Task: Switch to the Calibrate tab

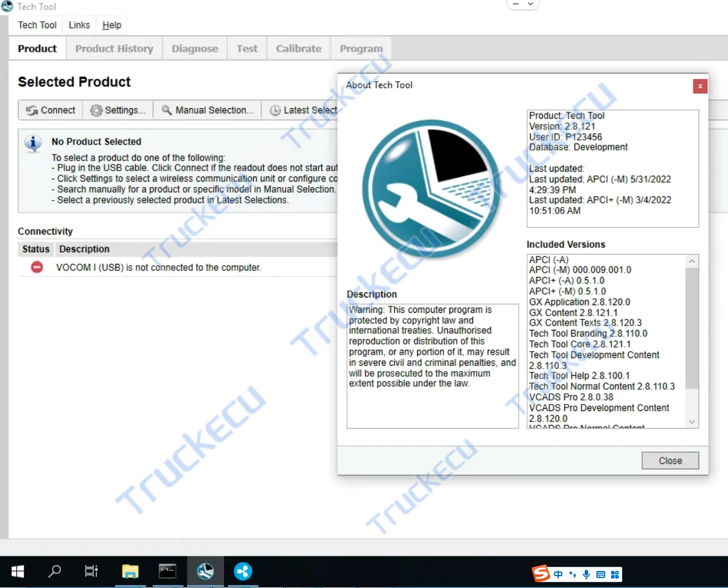Action: point(298,48)
